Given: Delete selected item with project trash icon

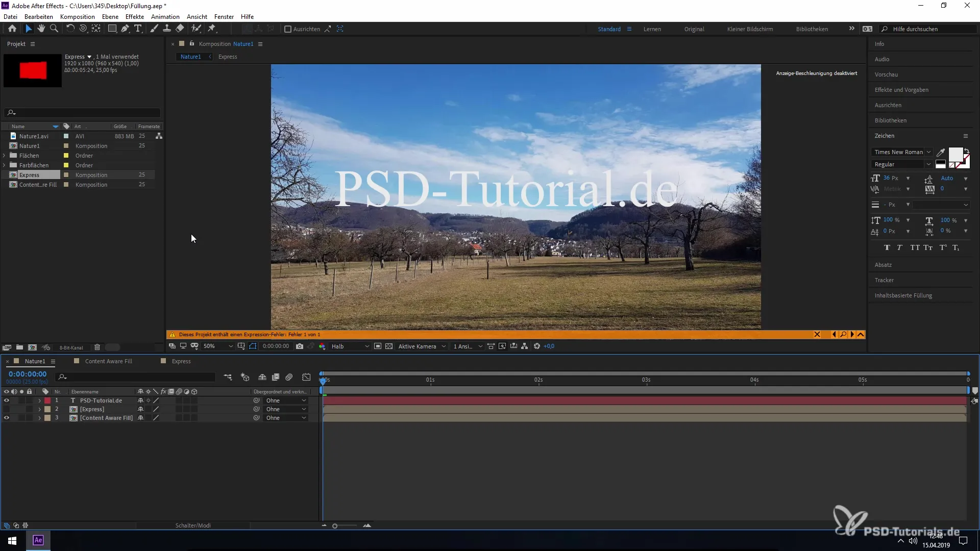Looking at the screenshot, I should (97, 347).
